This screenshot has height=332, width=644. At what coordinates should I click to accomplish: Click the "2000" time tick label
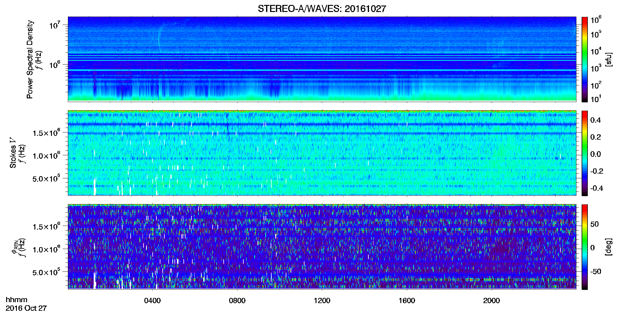pos(492,301)
